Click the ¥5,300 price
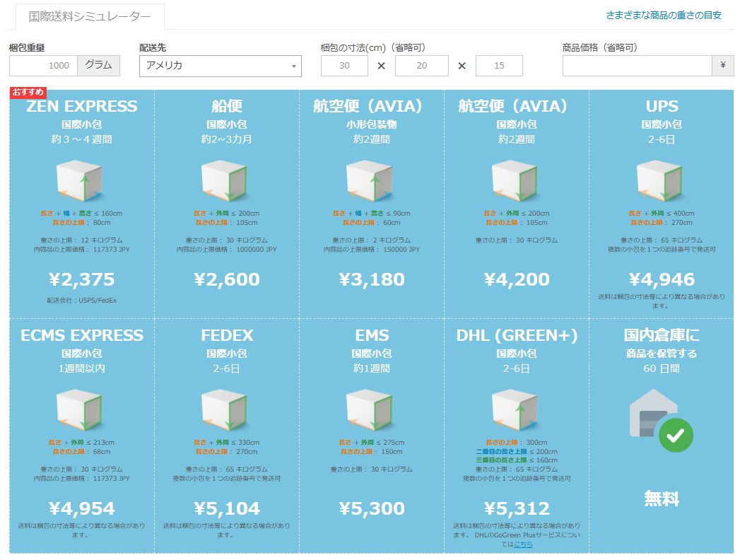This screenshot has height=560, width=740. (x=372, y=508)
